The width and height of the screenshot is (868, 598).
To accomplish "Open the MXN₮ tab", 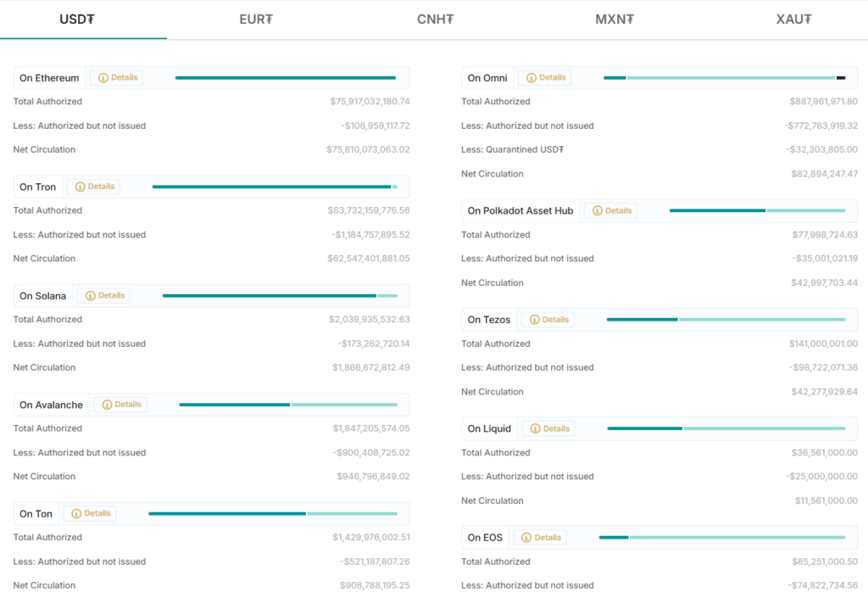I will (614, 19).
